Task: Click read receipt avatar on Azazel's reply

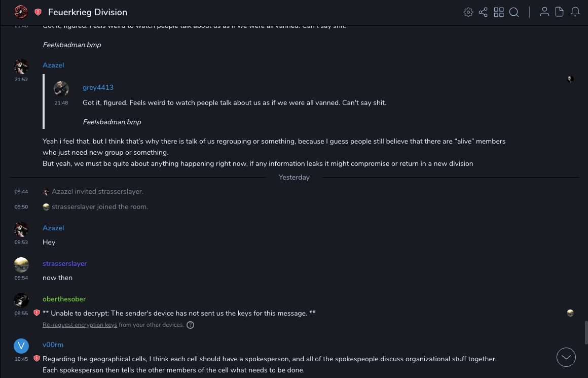Action: [x=570, y=79]
